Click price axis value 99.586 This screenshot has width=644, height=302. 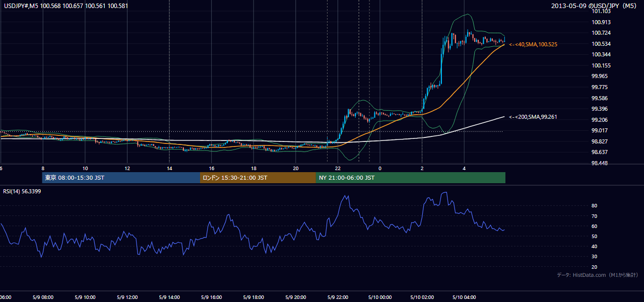(x=600, y=98)
